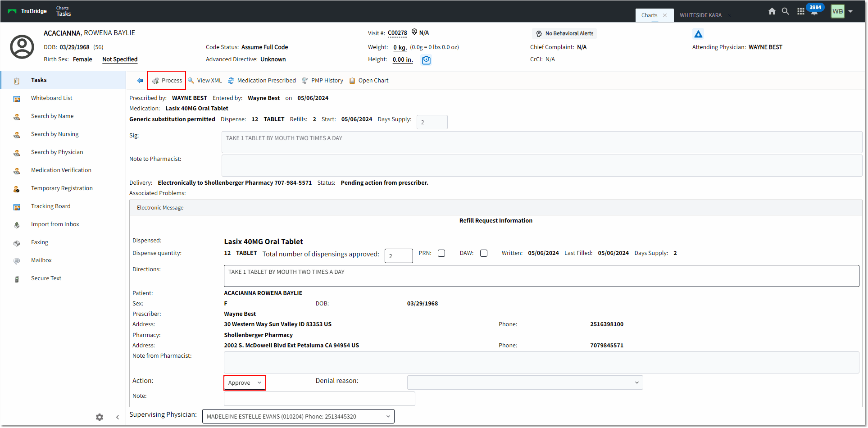The image size is (868, 428).
Task: Click the patient profile avatar icon
Action: 22,47
